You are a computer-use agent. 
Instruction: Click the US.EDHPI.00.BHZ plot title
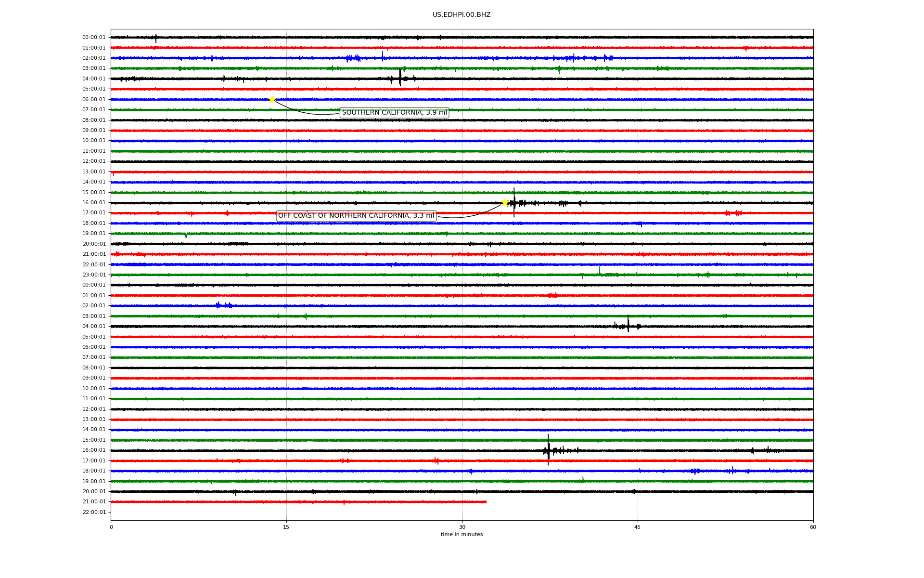(x=462, y=15)
